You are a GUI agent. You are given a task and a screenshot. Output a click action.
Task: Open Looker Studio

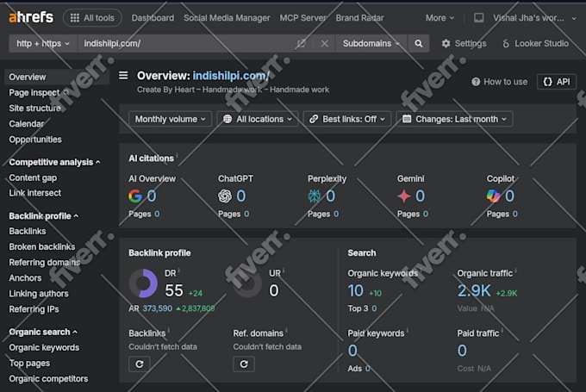pyautogui.click(x=535, y=44)
